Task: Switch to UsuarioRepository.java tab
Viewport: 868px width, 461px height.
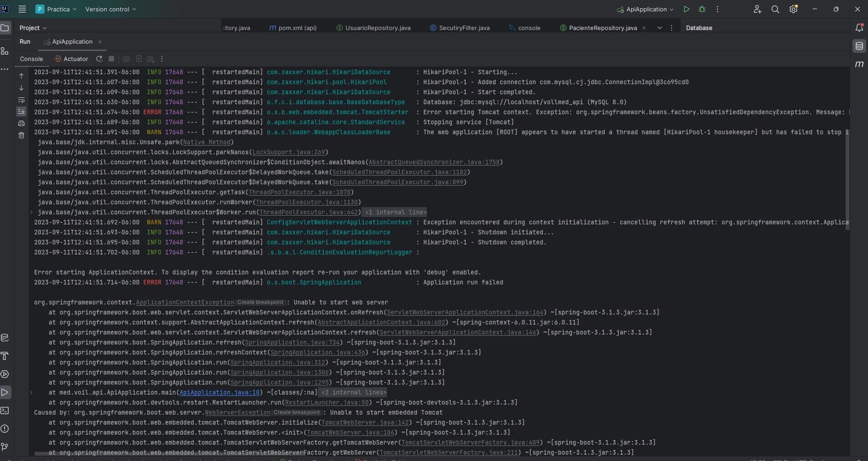Action: pyautogui.click(x=373, y=28)
